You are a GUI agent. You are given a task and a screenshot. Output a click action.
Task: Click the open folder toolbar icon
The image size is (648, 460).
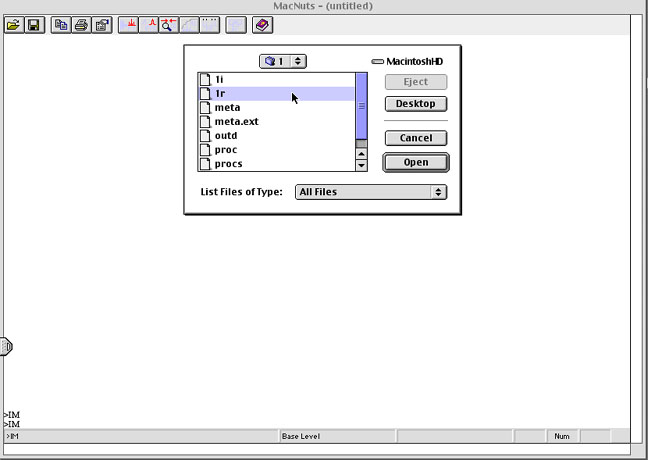click(14, 24)
